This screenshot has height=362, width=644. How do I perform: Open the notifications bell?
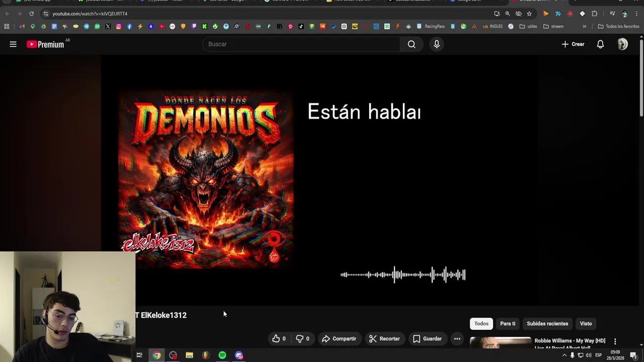pos(600,44)
